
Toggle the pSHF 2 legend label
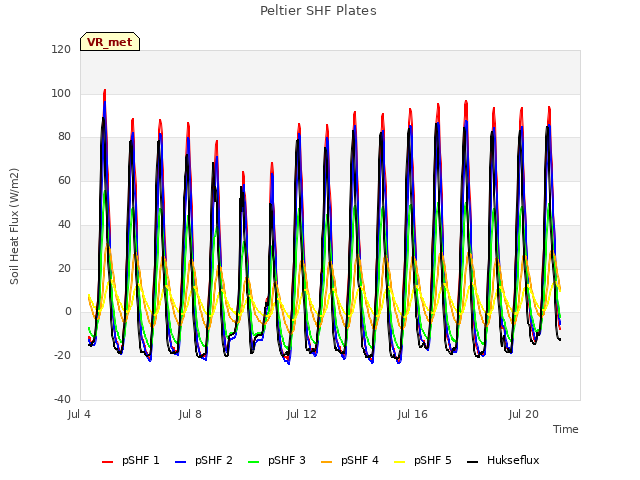214,460
